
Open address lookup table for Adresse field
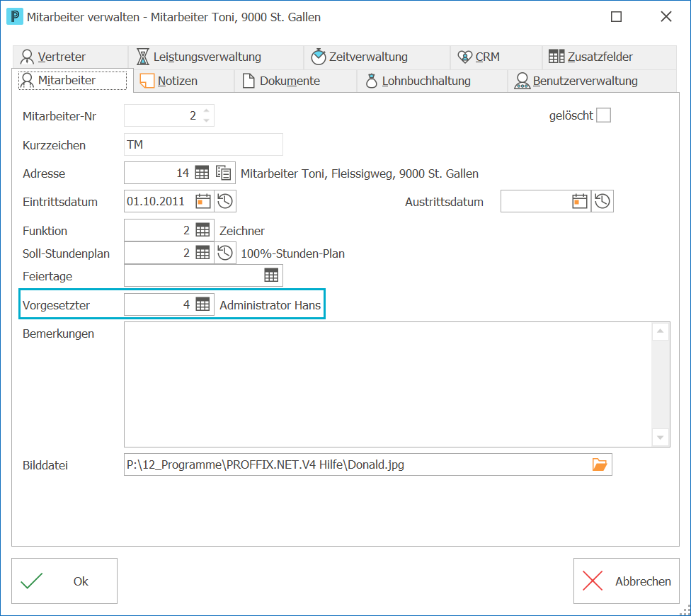coord(202,173)
